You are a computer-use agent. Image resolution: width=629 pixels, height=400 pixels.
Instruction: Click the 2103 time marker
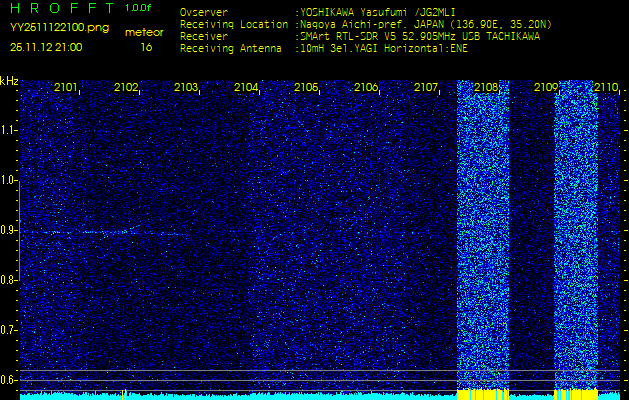(x=186, y=87)
